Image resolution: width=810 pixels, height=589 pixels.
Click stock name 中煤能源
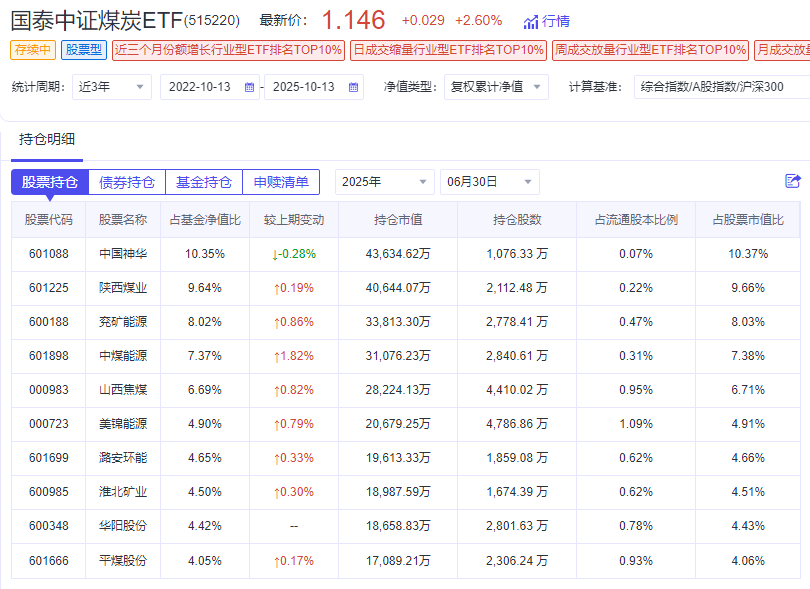pos(123,356)
